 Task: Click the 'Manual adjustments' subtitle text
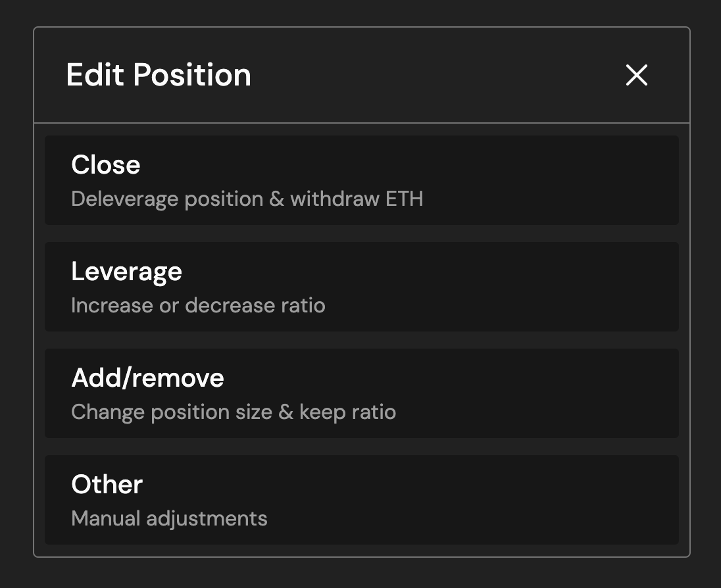pos(169,518)
